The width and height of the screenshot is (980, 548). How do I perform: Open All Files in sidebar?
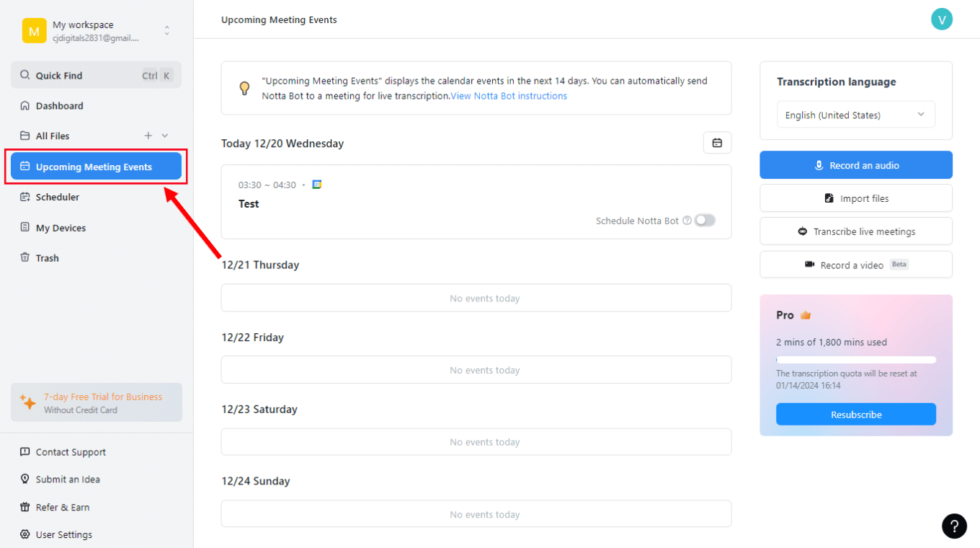pos(53,136)
